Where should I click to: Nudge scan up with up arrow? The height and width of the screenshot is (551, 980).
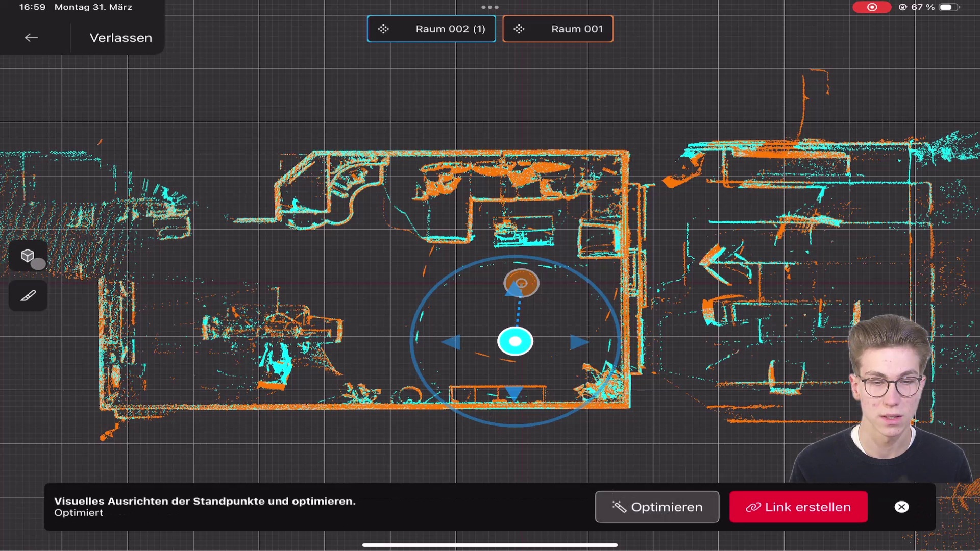click(513, 290)
